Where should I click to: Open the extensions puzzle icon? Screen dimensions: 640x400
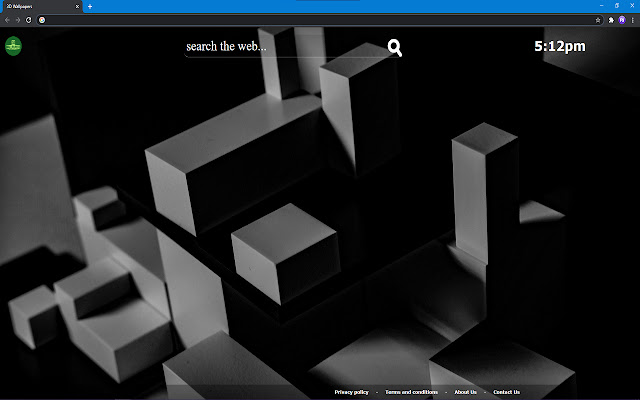tap(611, 20)
